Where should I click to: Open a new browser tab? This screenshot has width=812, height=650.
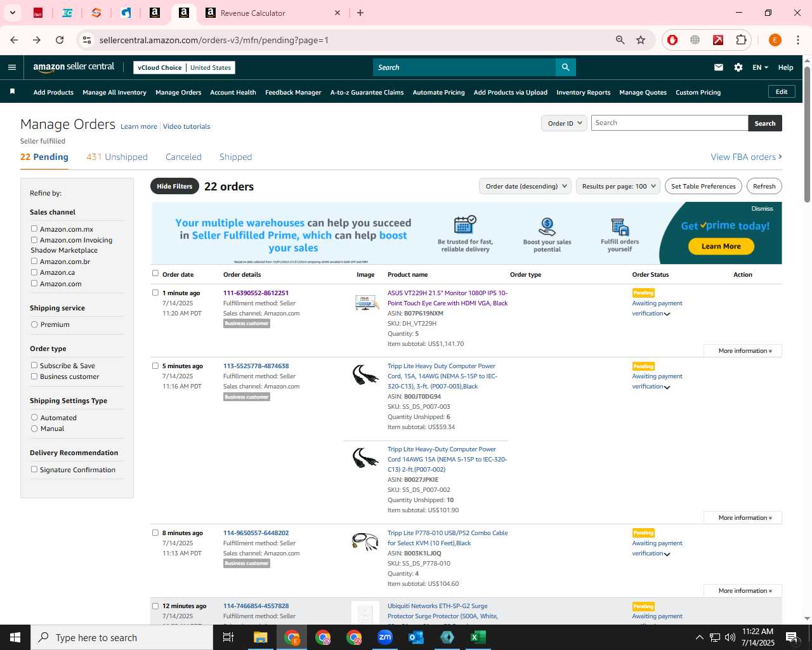[360, 13]
